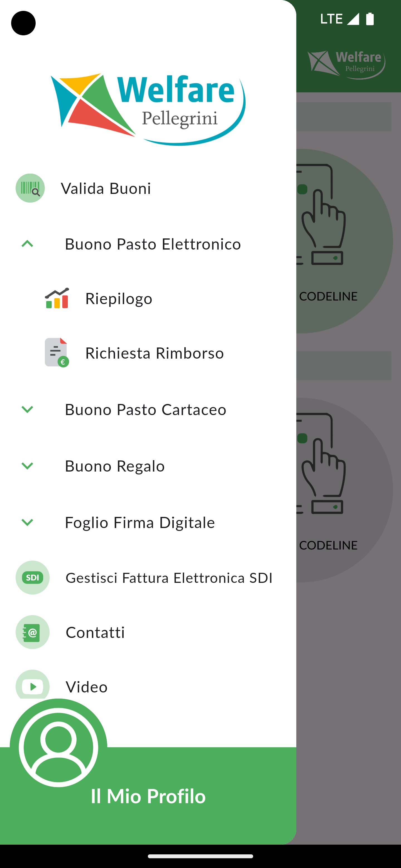The image size is (401, 868).
Task: Tap the Welfare Pellegrini logo in drawer
Action: click(x=148, y=109)
